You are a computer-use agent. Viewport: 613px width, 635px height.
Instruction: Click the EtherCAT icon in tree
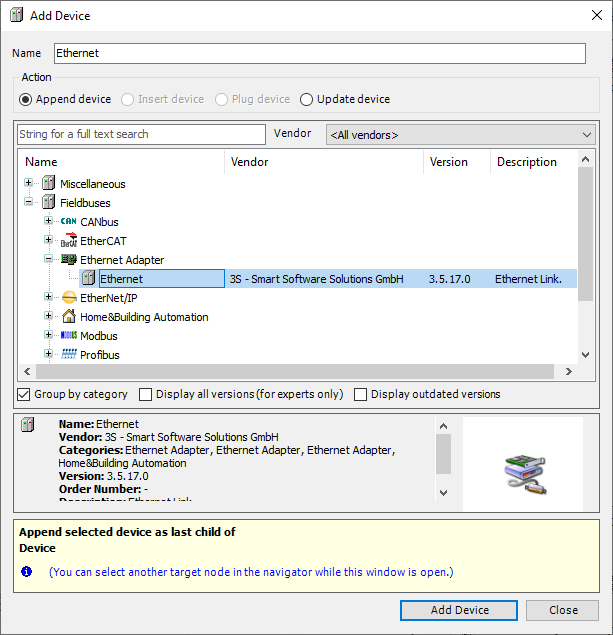pyautogui.click(x=68, y=241)
